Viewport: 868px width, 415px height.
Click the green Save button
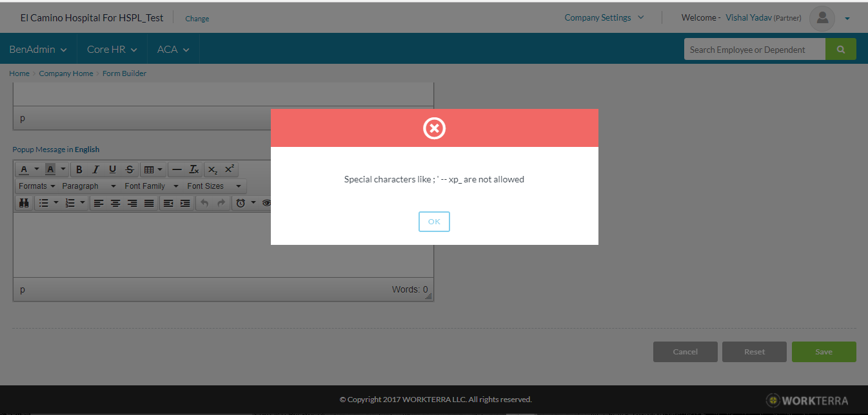coord(824,352)
